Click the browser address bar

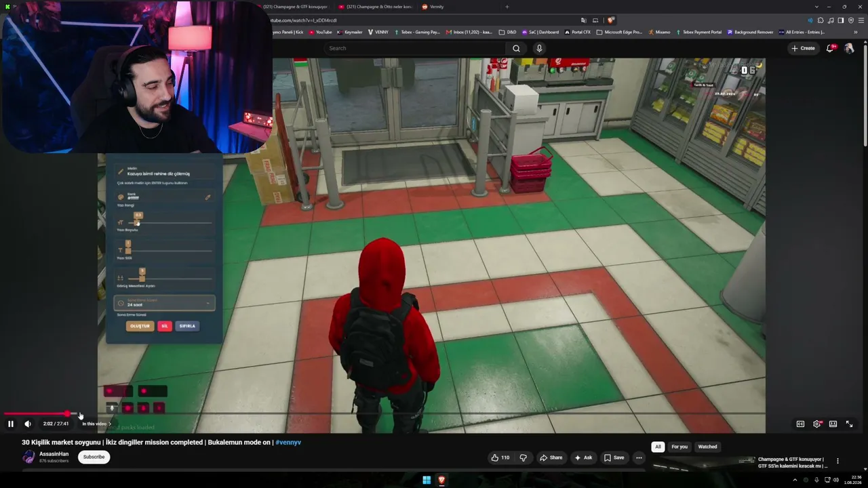pos(421,20)
